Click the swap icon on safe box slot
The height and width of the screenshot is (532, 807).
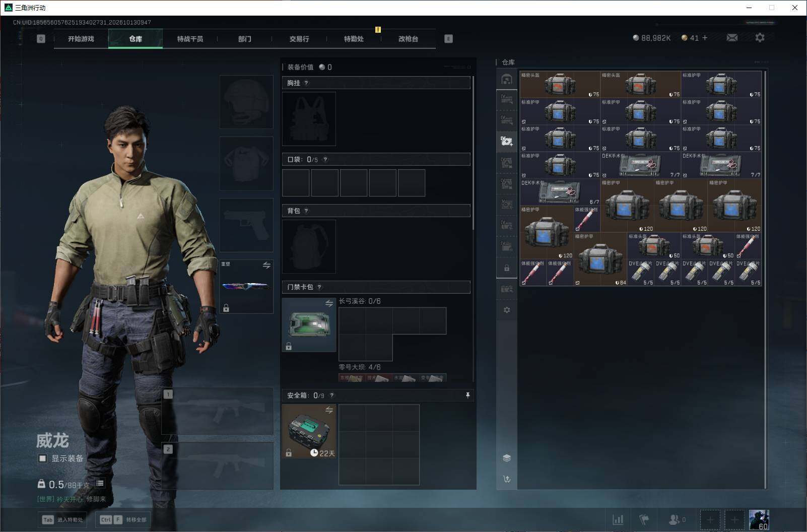(x=329, y=410)
